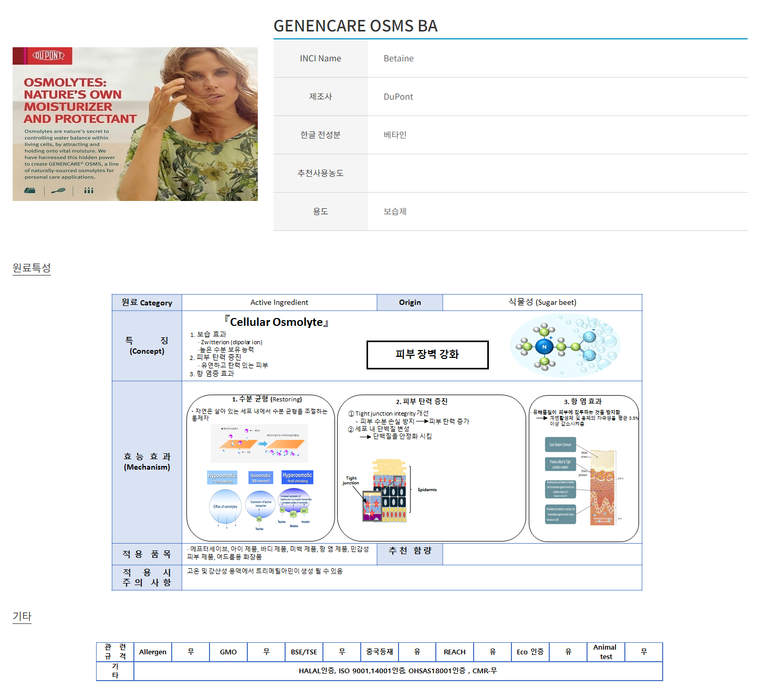Click the 피부 장벽 강화 box

[427, 355]
